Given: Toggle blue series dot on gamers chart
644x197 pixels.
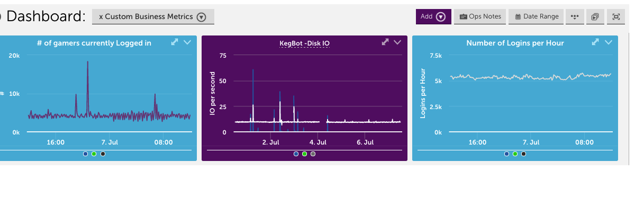Looking at the screenshot, I should (x=85, y=154).
